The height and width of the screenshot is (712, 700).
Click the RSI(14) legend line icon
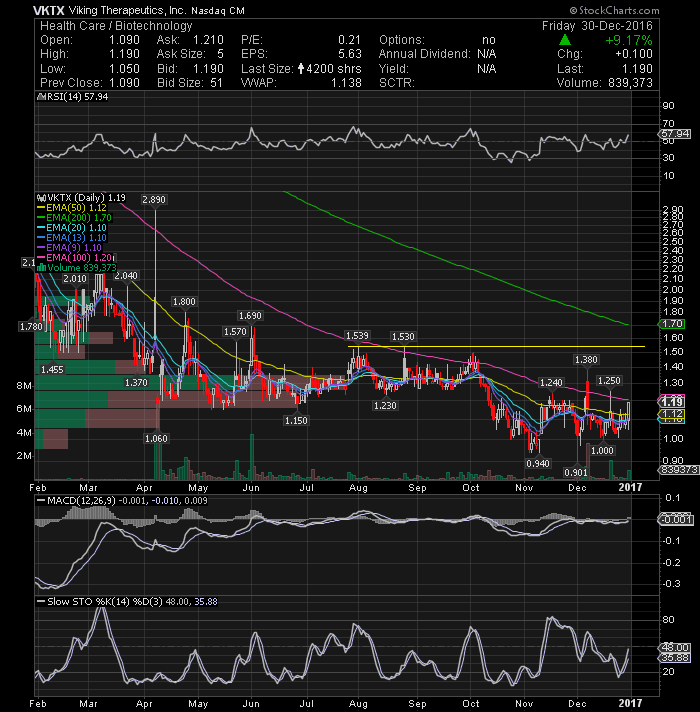pos(40,97)
